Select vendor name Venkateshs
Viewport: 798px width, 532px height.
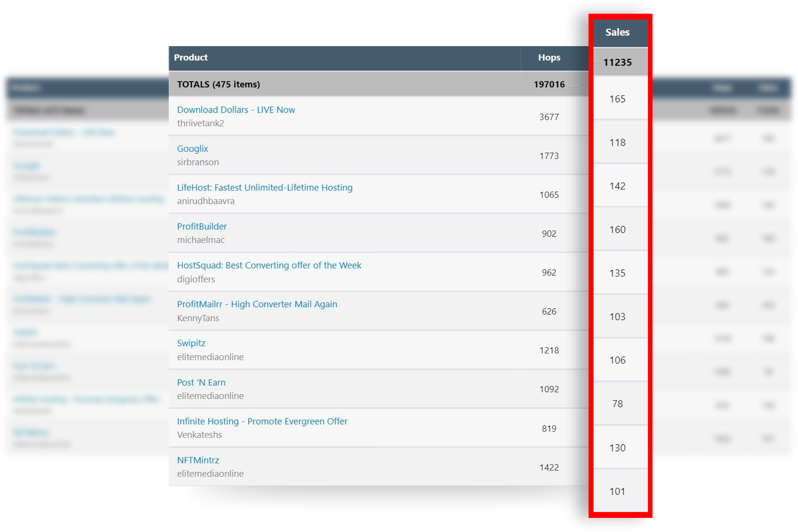pos(199,435)
